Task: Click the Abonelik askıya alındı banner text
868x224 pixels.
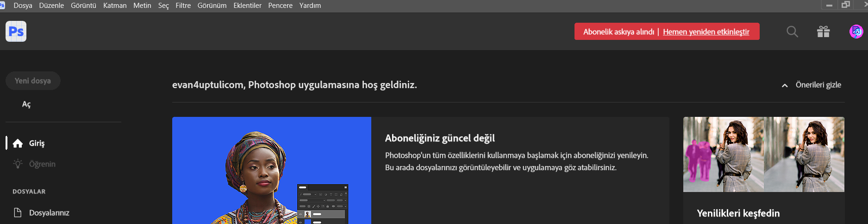Action: tap(618, 32)
